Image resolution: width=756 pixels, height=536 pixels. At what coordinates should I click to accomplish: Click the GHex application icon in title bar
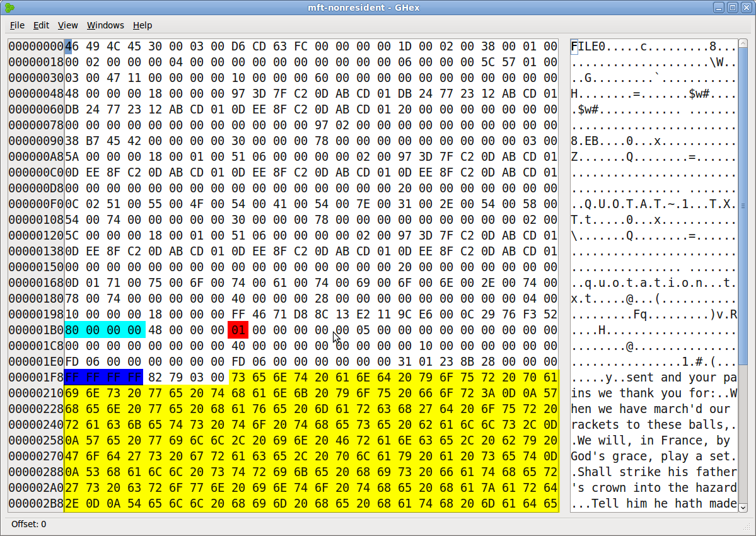pyautogui.click(x=9, y=7)
